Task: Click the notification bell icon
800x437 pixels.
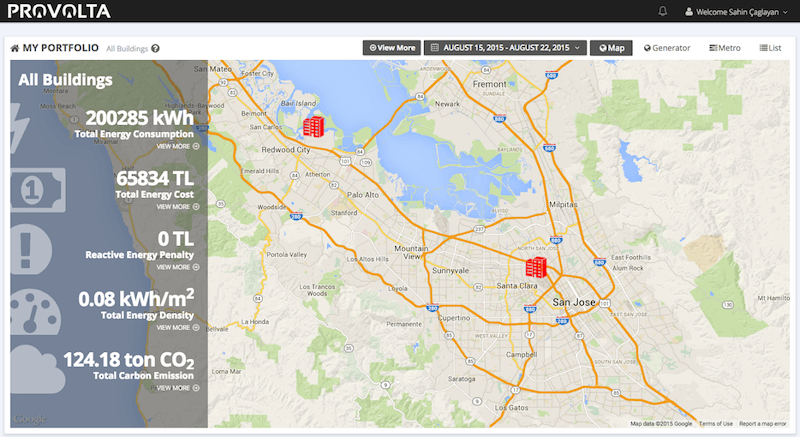Action: (x=662, y=11)
